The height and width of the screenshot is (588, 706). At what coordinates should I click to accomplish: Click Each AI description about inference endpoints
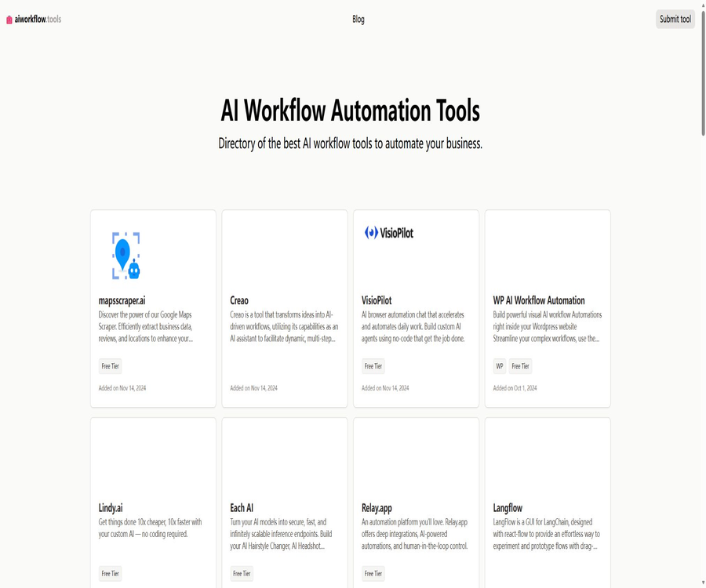point(281,534)
